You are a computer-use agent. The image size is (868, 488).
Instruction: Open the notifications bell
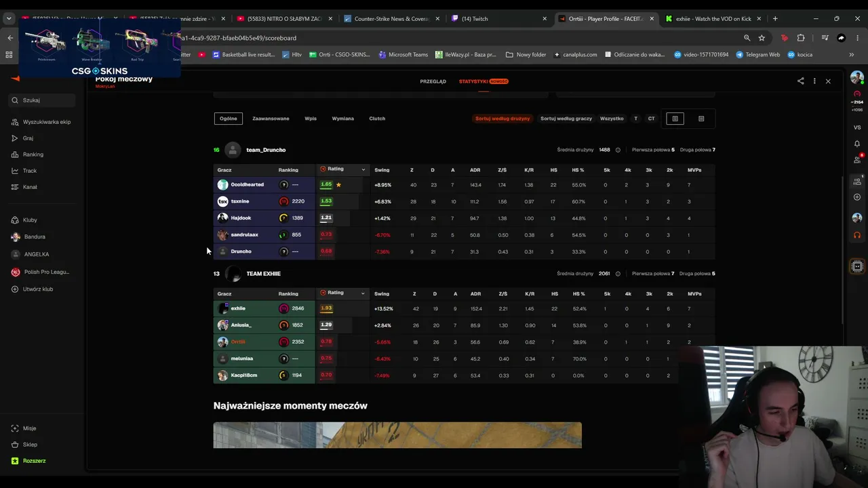[x=857, y=144]
